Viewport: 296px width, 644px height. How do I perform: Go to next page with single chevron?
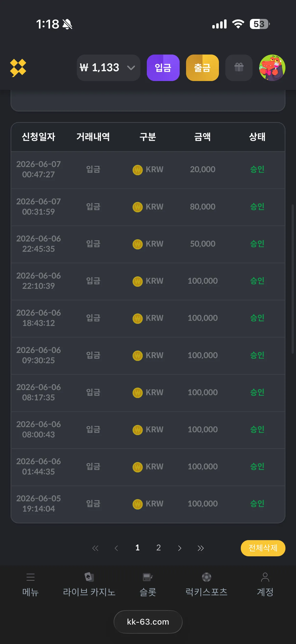click(x=180, y=548)
